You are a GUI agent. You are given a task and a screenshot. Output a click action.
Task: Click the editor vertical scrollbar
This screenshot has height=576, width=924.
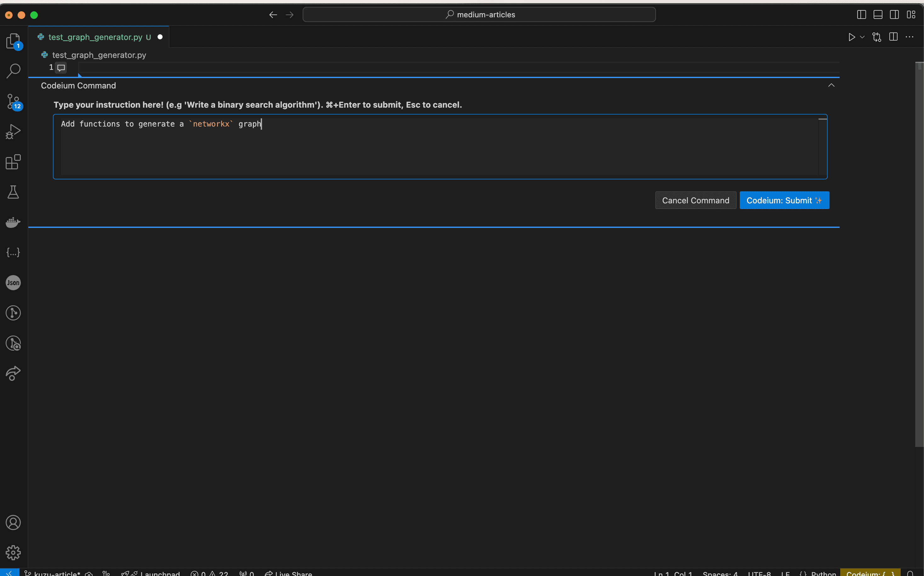919,254
